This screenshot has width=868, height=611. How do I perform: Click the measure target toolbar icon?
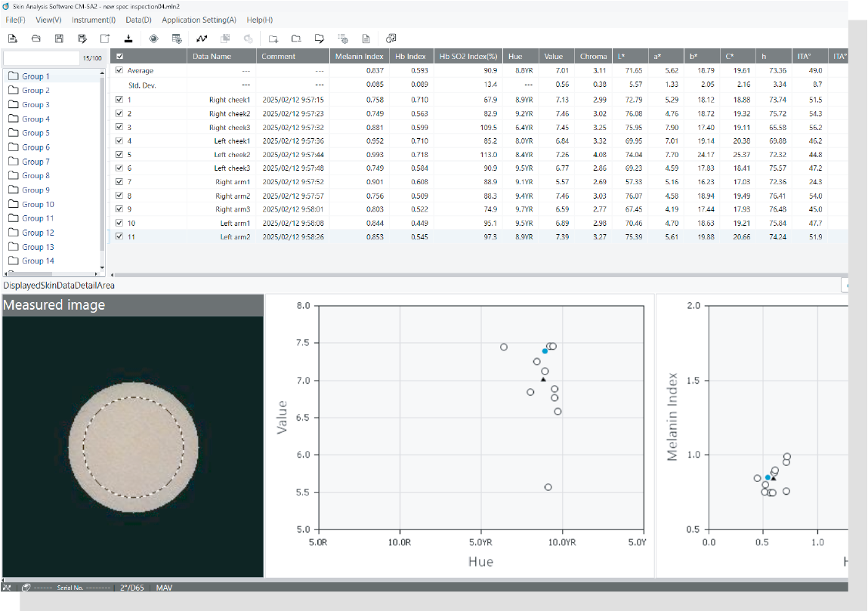click(x=153, y=38)
